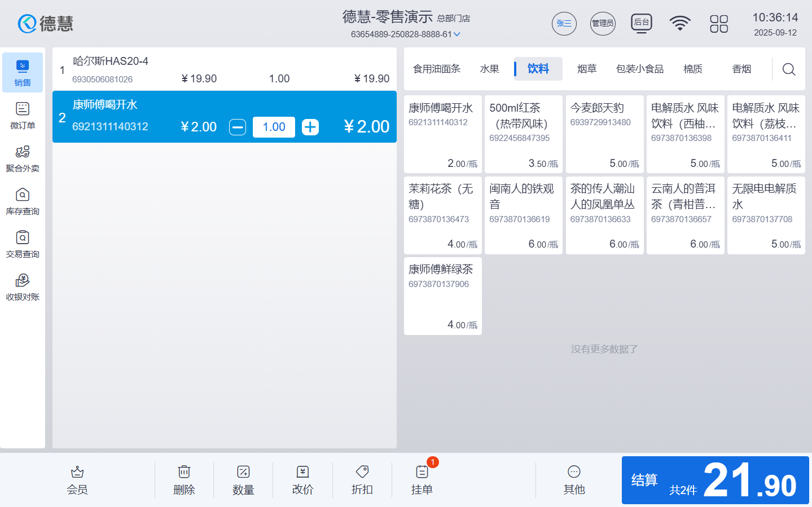812x507 pixels.
Task: Add 500ml红茶 热带风味 product card
Action: 524,134
